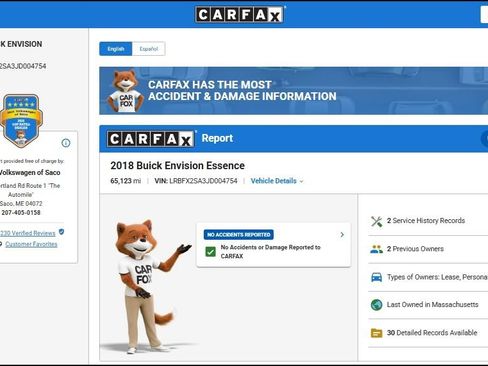
Task: Click the globe Last Owned icon
Action: pos(377,305)
